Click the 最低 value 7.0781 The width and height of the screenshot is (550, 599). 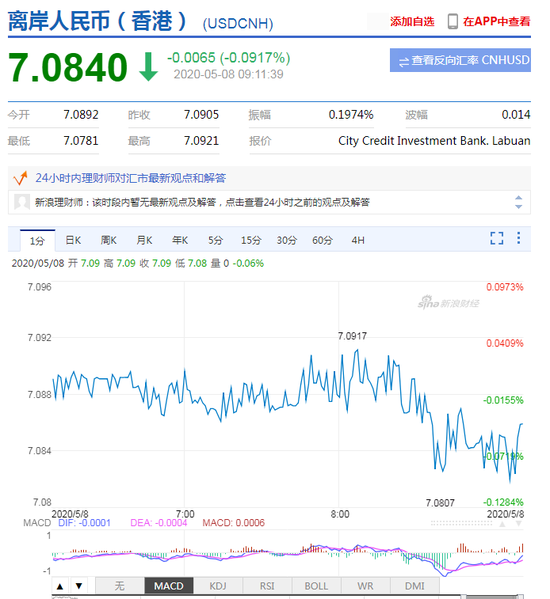coord(81,141)
